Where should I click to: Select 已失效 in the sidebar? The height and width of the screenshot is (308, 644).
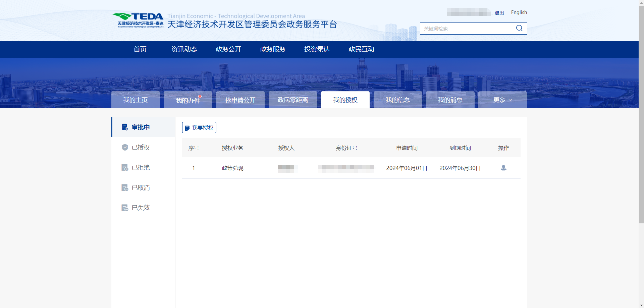tap(144, 208)
